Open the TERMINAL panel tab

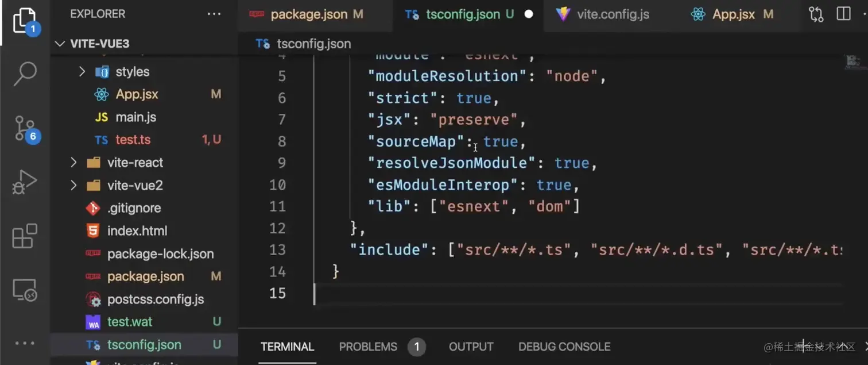pyautogui.click(x=287, y=347)
